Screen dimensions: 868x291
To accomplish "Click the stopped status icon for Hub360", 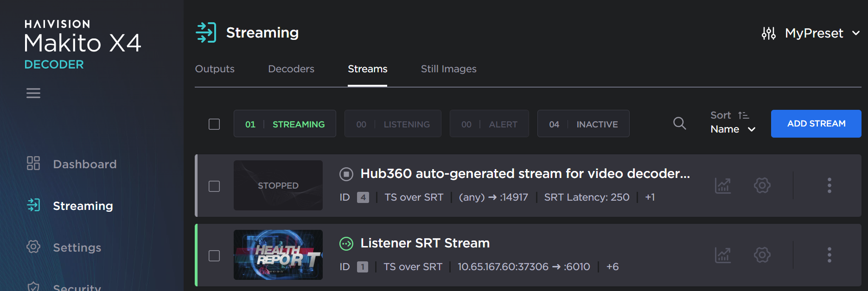I will (x=346, y=174).
